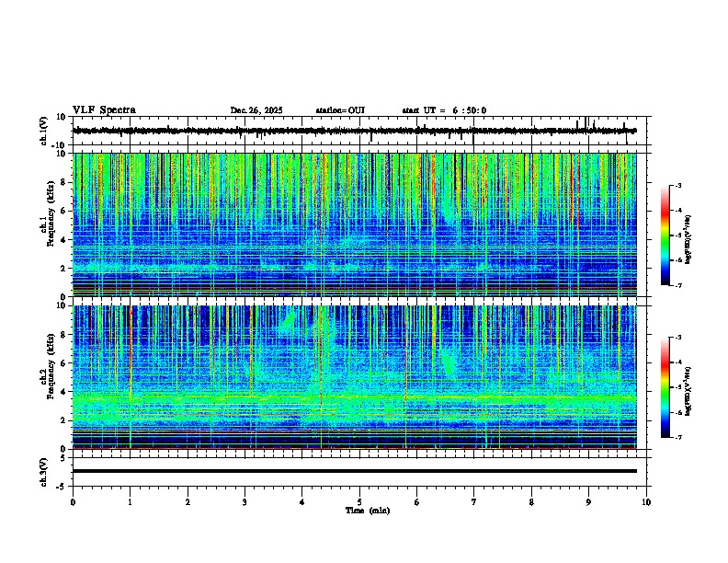Click the 'VLF Spectra' title text
Image resolution: width=728 pixels, height=563 pixels.
(x=104, y=109)
